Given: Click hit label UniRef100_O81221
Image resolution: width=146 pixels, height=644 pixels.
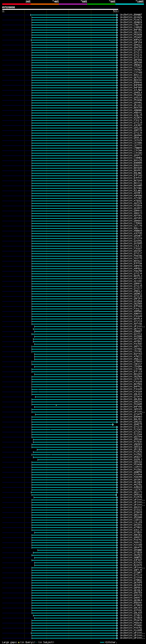Looking at the screenshot, I should point(131,32).
